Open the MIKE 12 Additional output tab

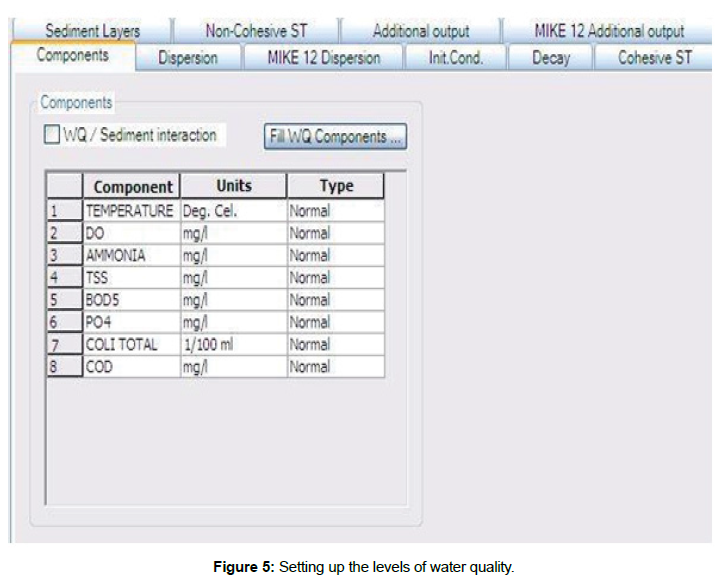(x=609, y=32)
